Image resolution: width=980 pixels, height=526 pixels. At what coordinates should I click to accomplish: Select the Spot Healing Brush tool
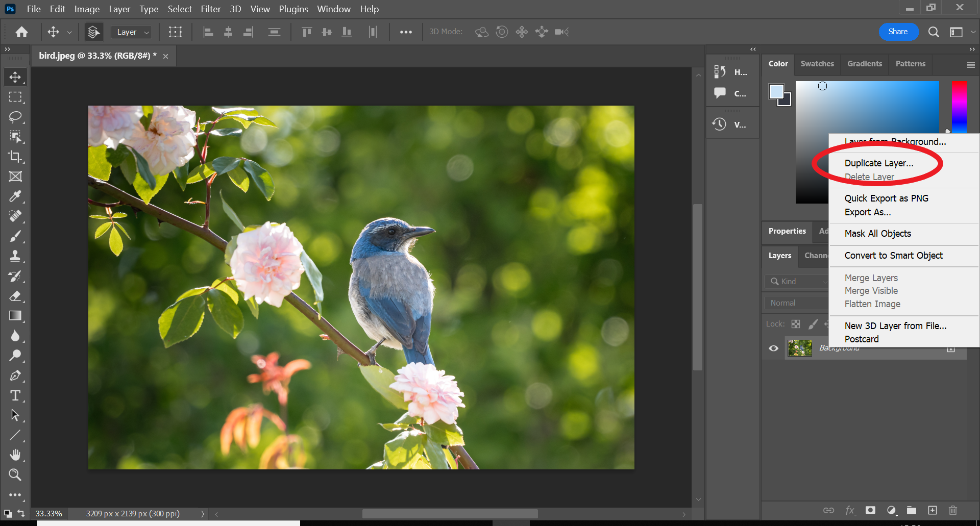click(x=15, y=216)
